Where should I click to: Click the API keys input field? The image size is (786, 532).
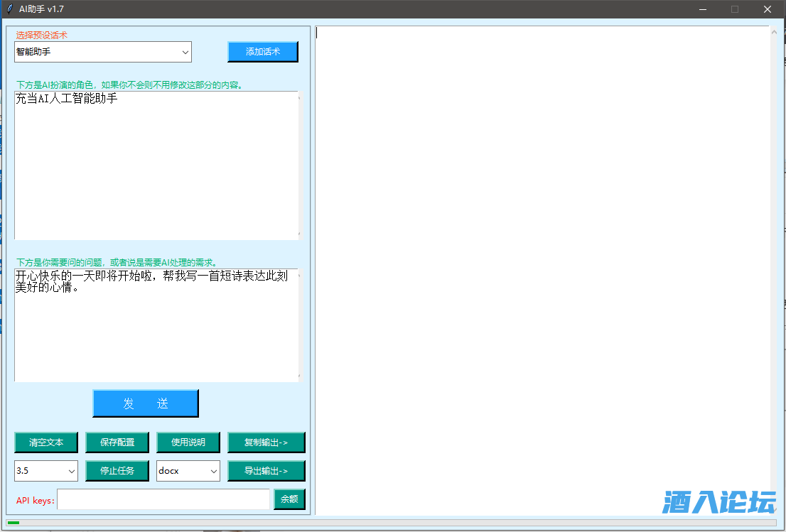tap(163, 499)
